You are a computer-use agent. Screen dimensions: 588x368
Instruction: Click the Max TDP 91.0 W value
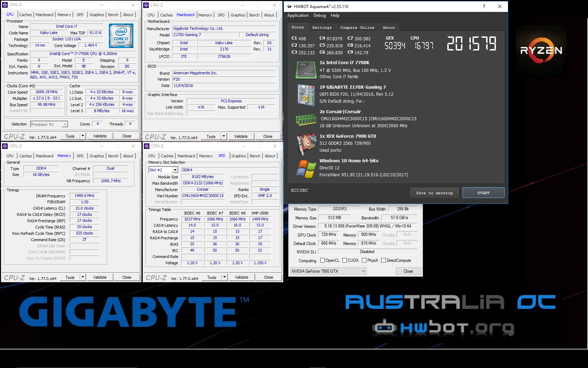(x=96, y=33)
